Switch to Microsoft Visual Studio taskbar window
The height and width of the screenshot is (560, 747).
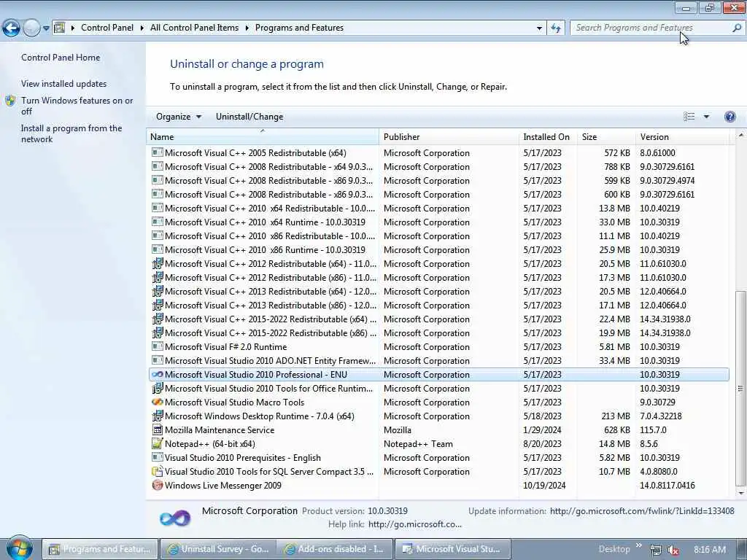452,549
